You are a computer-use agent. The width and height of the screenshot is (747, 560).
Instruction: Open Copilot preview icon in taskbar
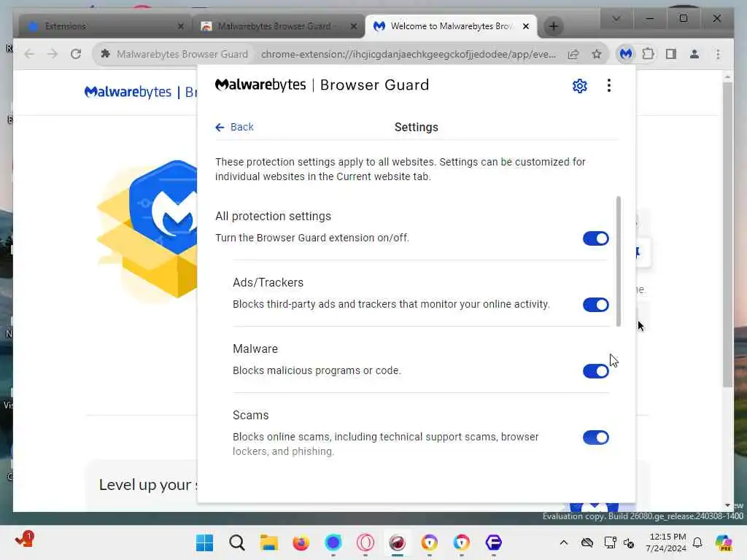(723, 542)
